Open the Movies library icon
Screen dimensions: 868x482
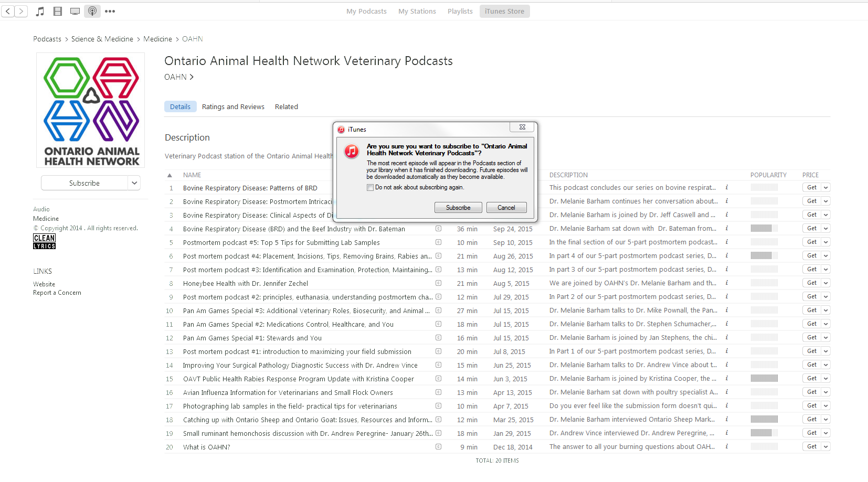coord(58,11)
